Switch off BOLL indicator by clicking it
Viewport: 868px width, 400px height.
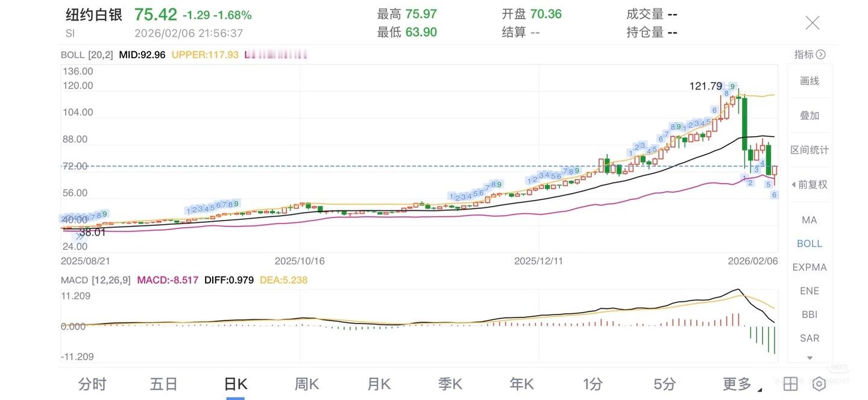809,243
